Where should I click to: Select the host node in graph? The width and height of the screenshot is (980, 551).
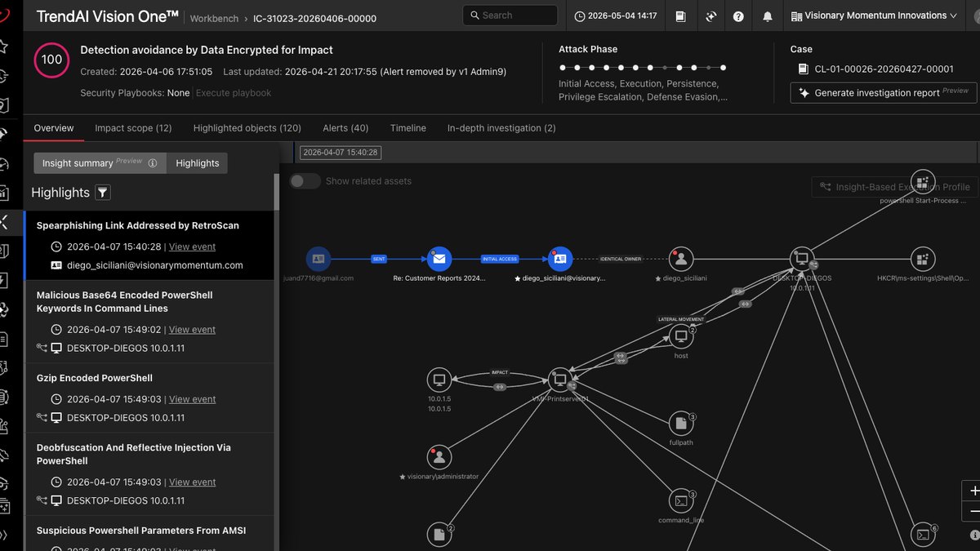pyautogui.click(x=681, y=336)
